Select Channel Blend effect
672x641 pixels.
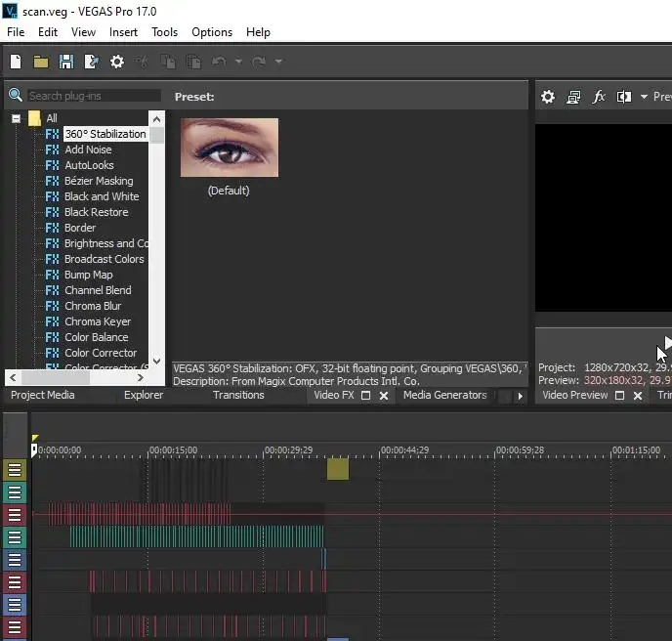pyautogui.click(x=98, y=290)
